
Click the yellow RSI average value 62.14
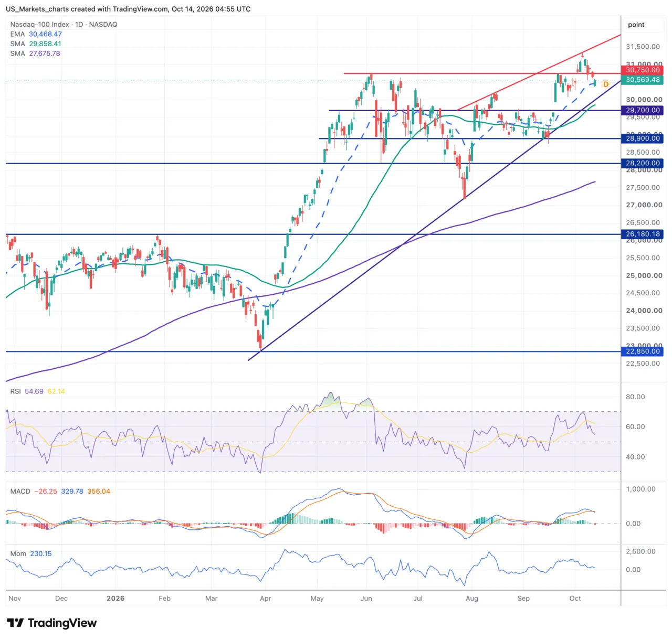56,391
